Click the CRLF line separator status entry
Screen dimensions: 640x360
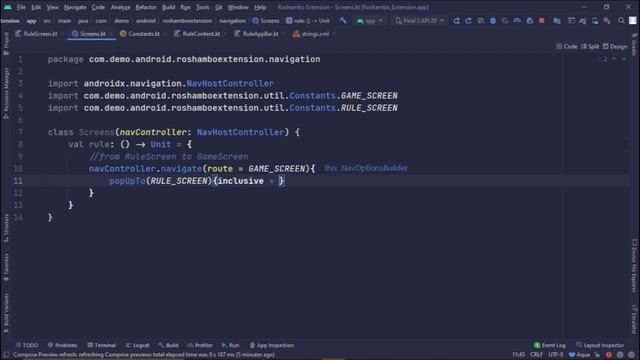(x=536, y=355)
